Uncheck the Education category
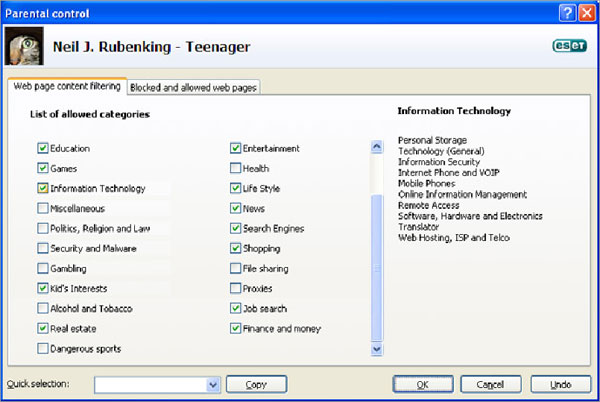This screenshot has width=600, height=402. (42, 148)
